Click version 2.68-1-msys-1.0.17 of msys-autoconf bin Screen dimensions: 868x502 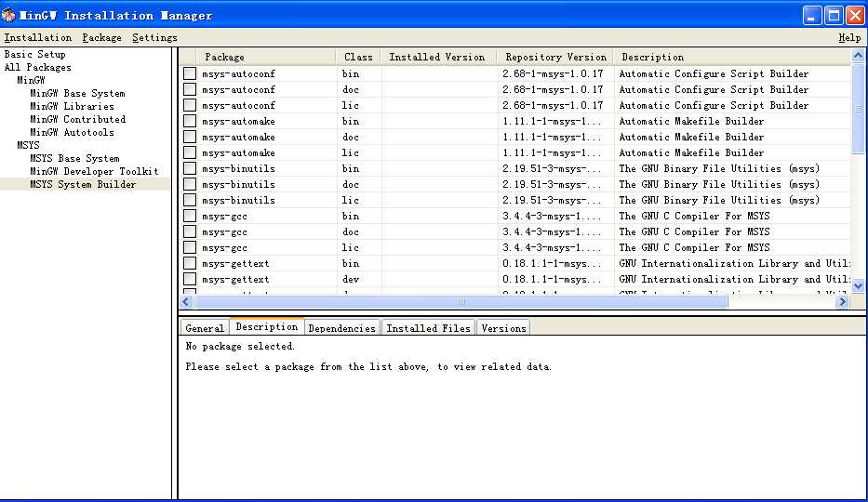[553, 73]
